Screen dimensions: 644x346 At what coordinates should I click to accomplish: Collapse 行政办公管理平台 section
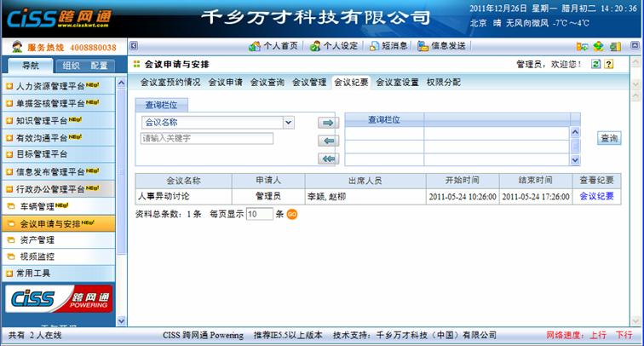tap(57, 189)
